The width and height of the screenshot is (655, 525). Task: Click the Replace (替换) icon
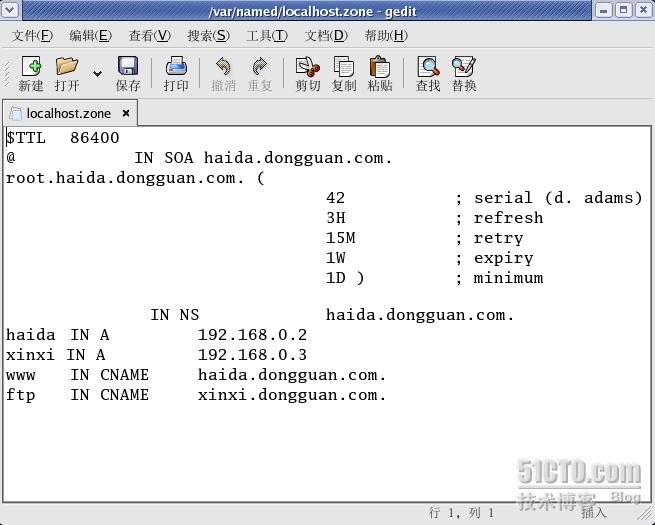coord(464,67)
